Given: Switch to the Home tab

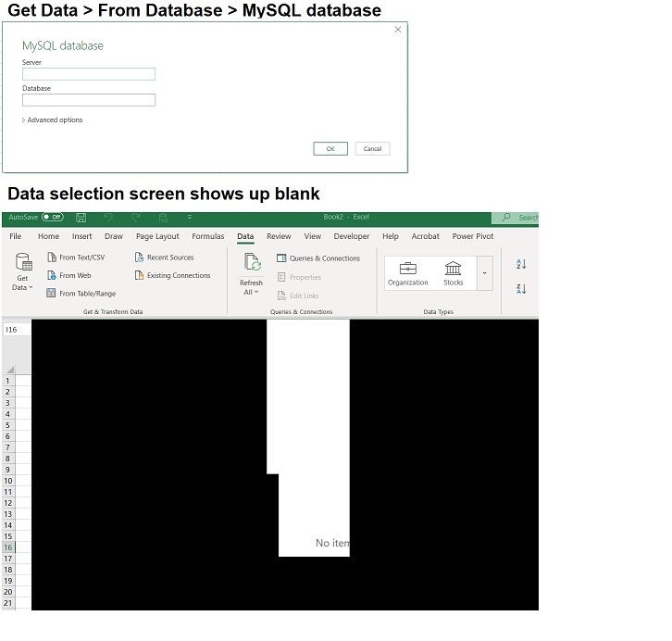Looking at the screenshot, I should (x=48, y=236).
